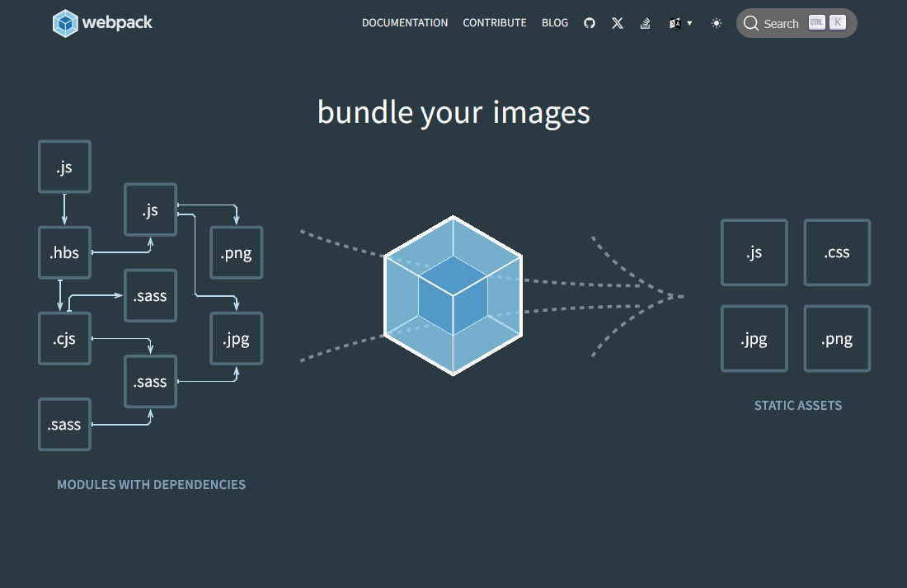Click the .jpg static asset box
This screenshot has height=588, width=907.
[x=754, y=339]
